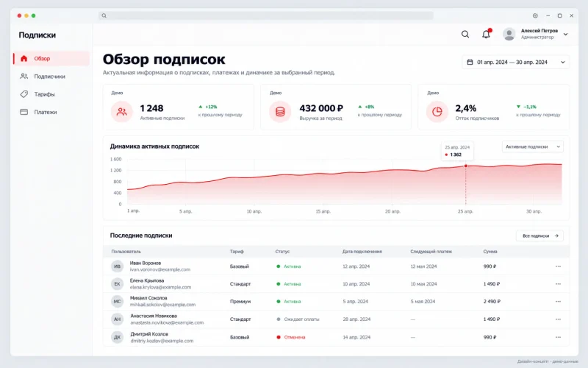Click dmitriy.kozlov@example.com email
This screenshot has height=368, width=588.
162,341
